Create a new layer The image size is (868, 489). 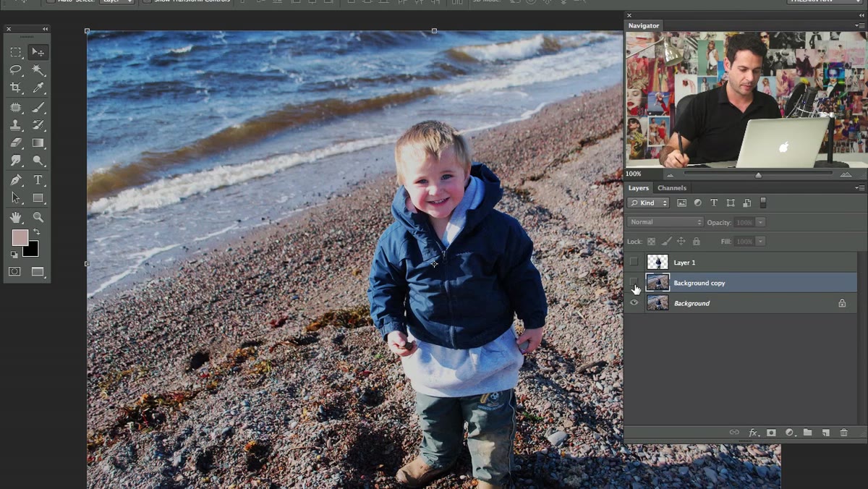(x=825, y=433)
